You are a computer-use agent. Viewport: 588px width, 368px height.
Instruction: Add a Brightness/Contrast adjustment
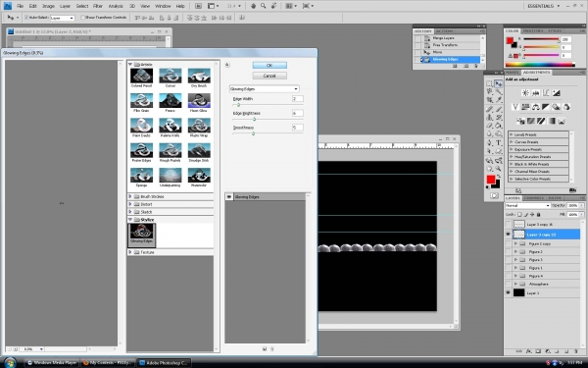[x=525, y=93]
